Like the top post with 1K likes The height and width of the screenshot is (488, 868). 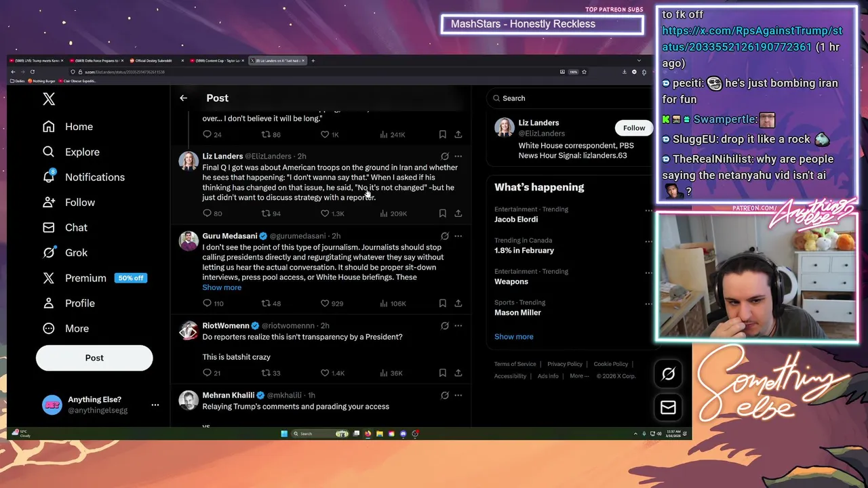(x=325, y=135)
